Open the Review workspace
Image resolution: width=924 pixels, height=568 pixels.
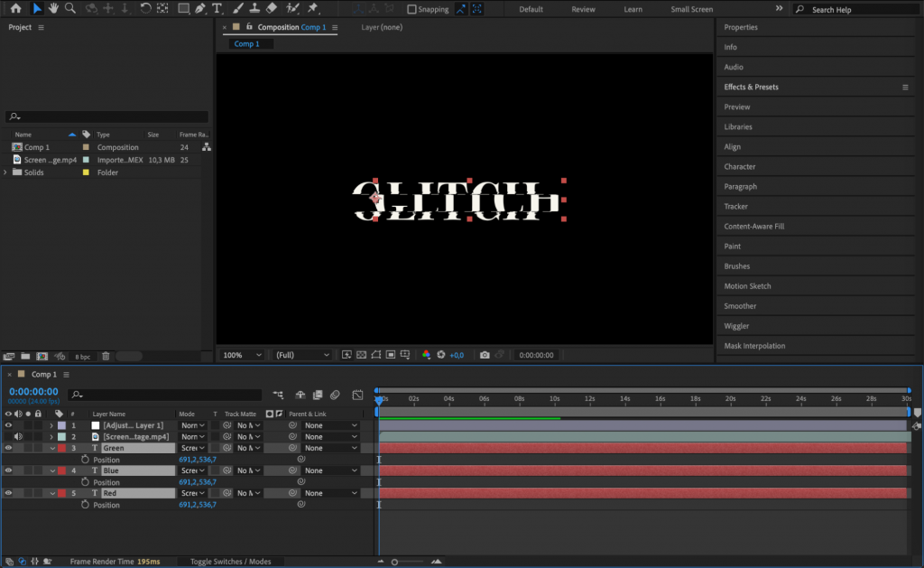583,9
